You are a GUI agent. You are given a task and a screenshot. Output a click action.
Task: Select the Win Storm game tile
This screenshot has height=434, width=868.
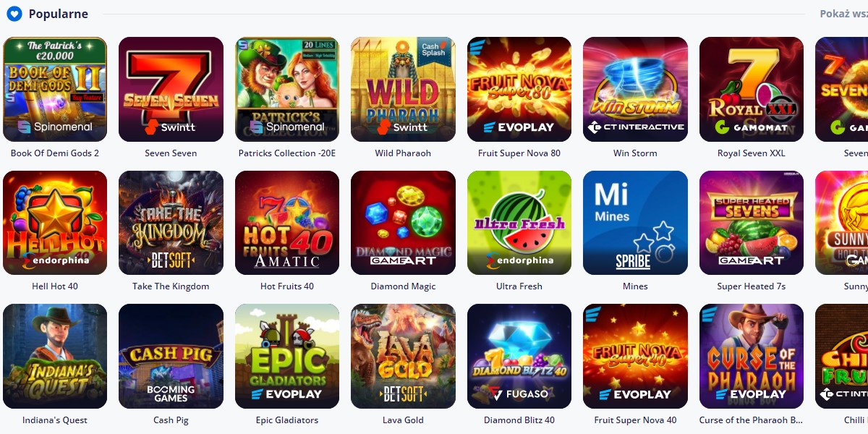coord(635,89)
